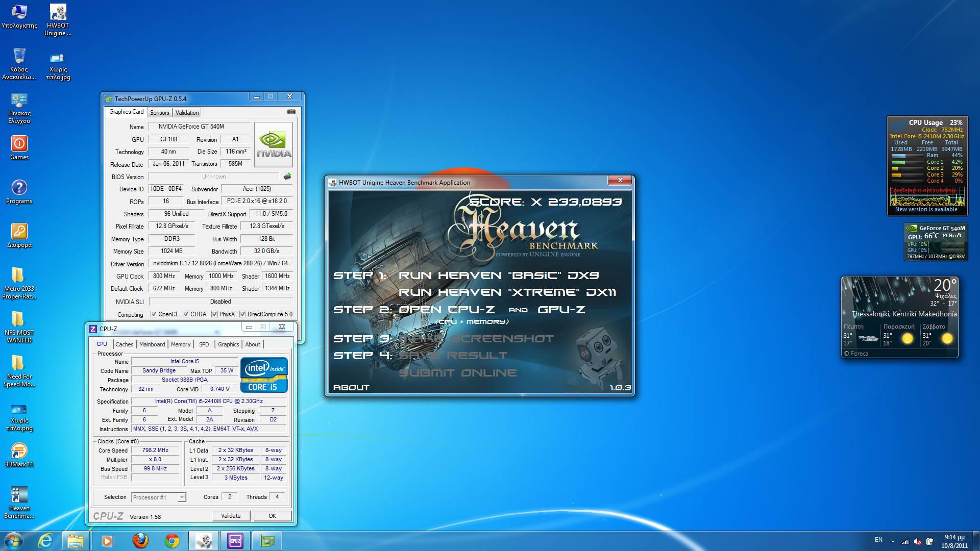The height and width of the screenshot is (551, 980).
Task: Open Google Chrome from the taskbar
Action: coord(172,541)
